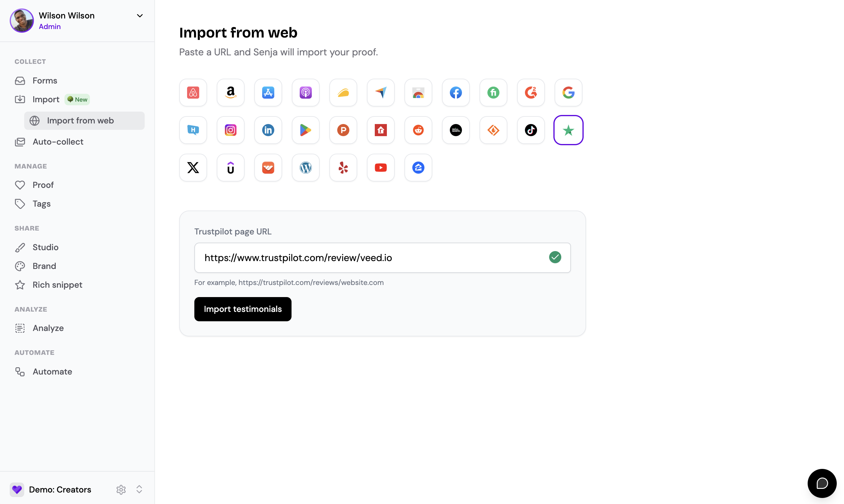844x504 pixels.
Task: Choose the LinkedIn import source icon
Action: 268,130
